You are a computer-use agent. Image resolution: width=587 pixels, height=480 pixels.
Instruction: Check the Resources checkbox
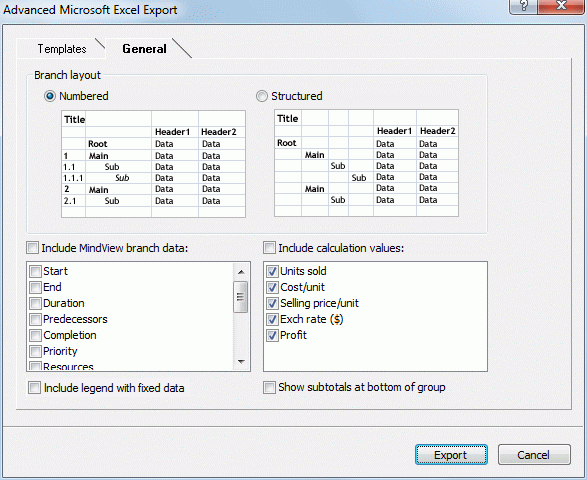[x=36, y=366]
